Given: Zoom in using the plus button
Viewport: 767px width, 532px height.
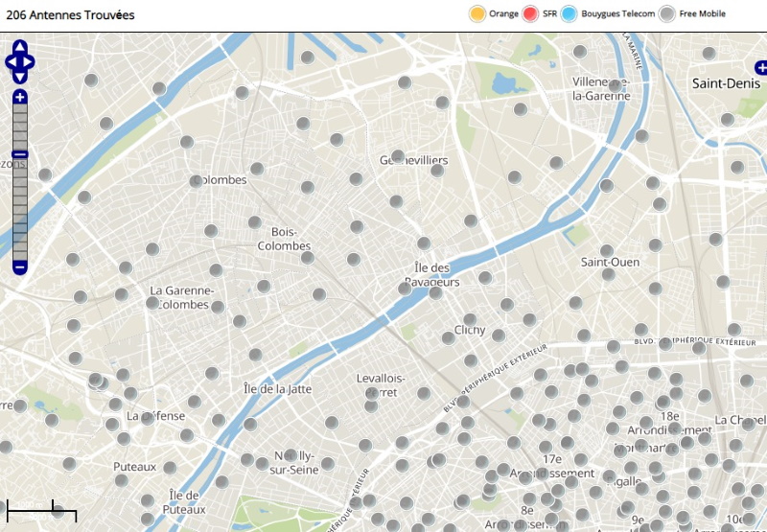Looking at the screenshot, I should tap(20, 97).
